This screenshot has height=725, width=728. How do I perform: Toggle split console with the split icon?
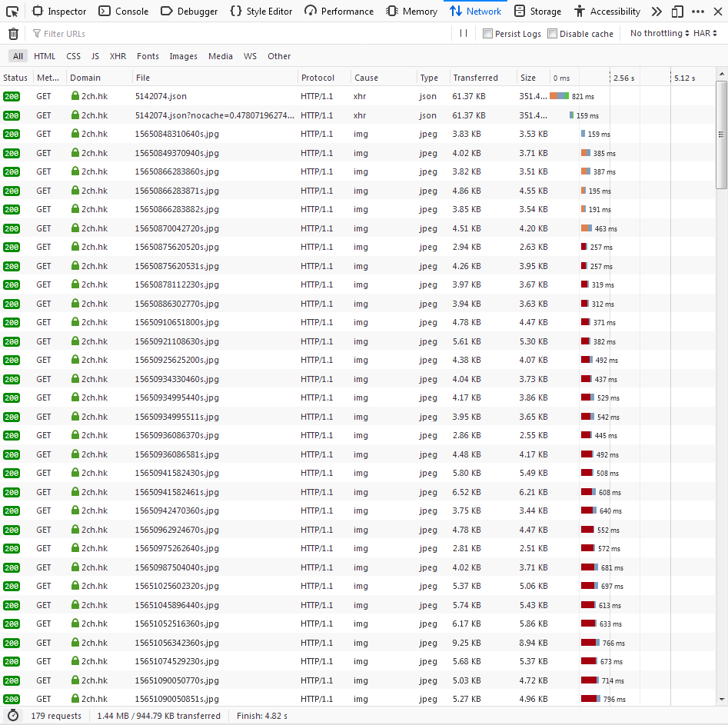(677, 11)
